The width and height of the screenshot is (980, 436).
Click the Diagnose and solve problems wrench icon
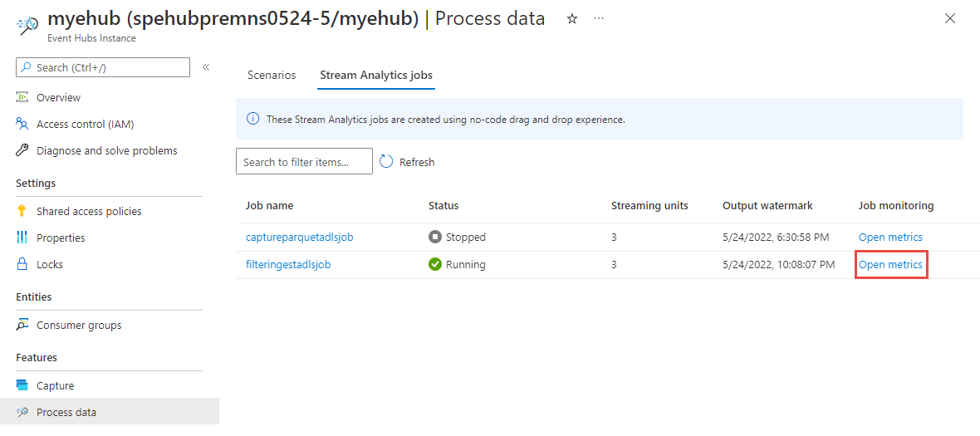pos(22,150)
